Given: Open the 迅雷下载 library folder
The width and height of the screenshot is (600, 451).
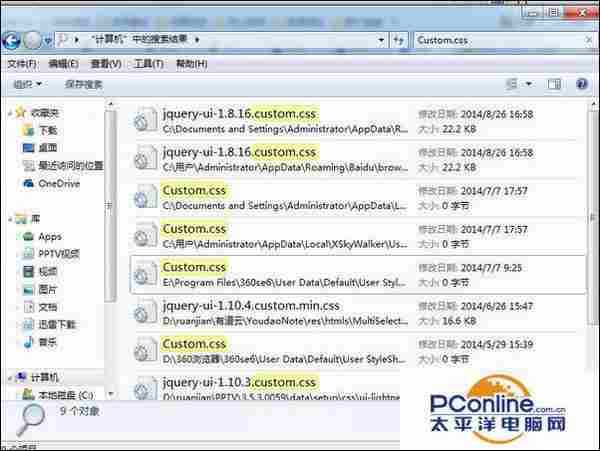Looking at the screenshot, I should [x=59, y=325].
